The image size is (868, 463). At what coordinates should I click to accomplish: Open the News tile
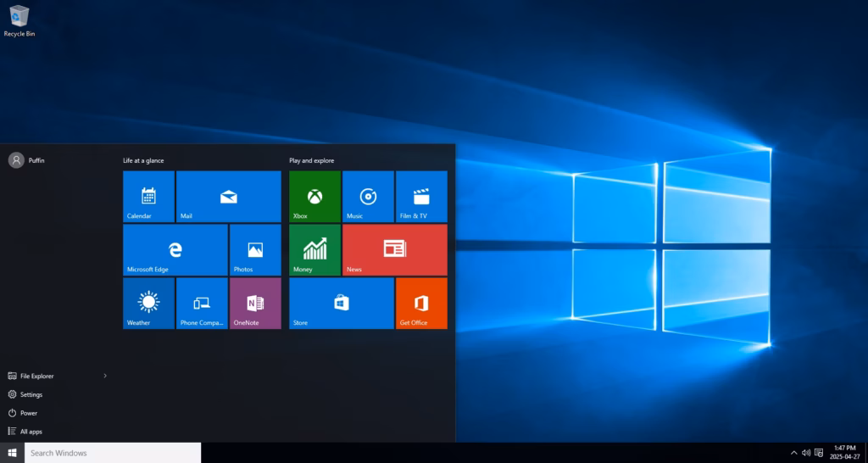395,250
